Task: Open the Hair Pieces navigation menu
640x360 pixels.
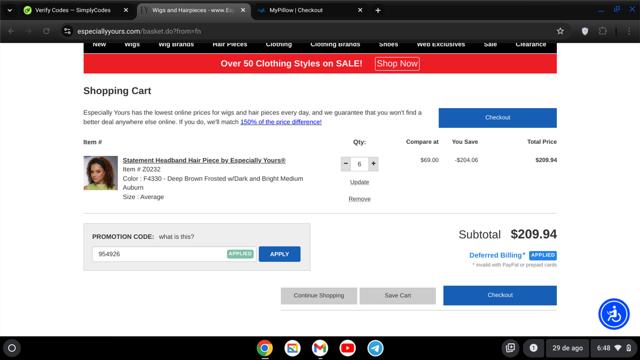Action: tap(230, 44)
